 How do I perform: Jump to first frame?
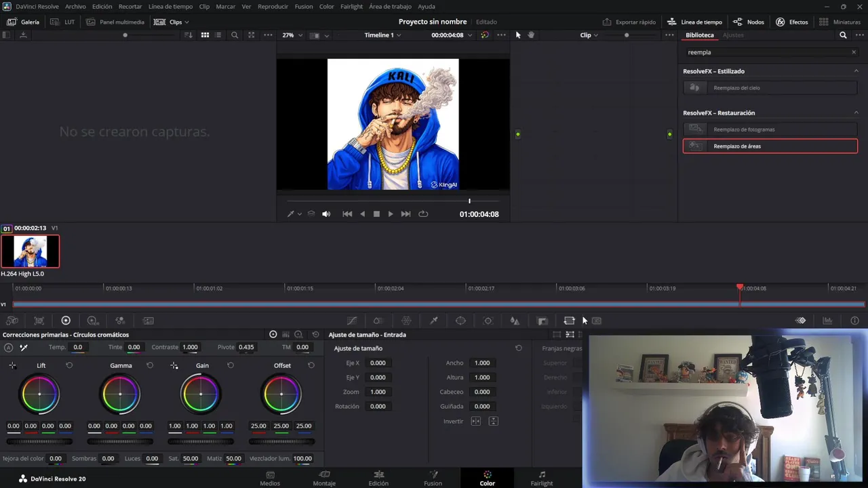[x=347, y=213]
